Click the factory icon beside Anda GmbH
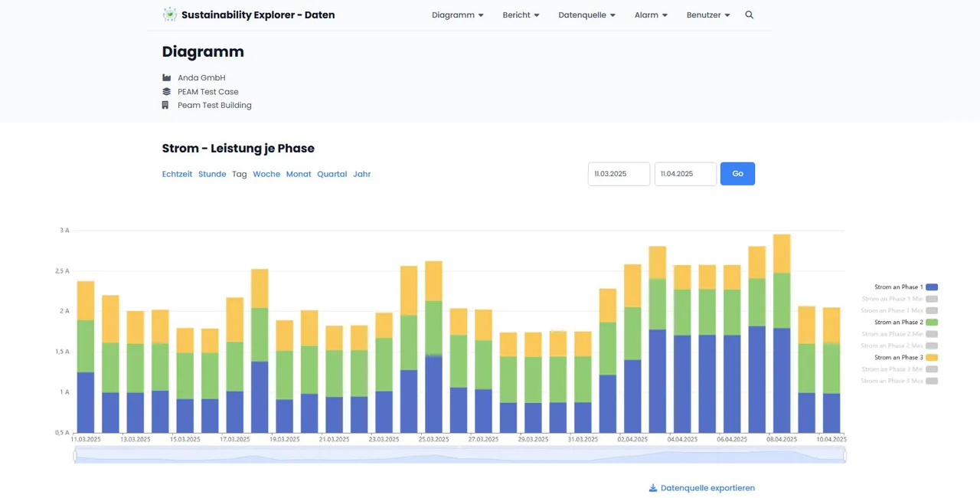Screen dimensions: 980x498 click(166, 77)
